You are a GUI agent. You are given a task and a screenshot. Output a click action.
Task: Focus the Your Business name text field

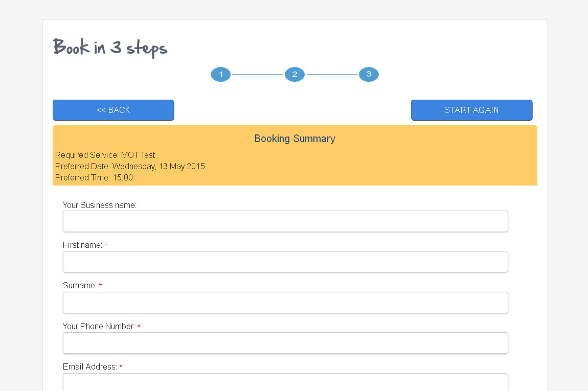click(285, 221)
